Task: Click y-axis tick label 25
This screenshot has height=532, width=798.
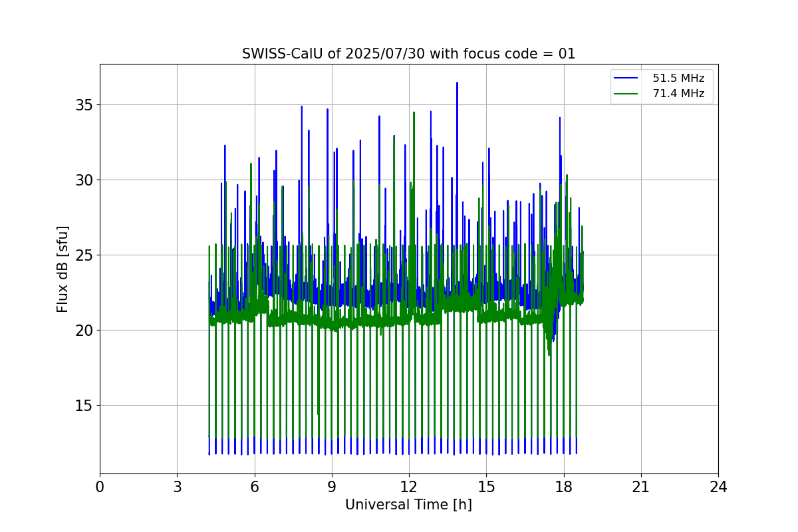Action: click(x=85, y=255)
